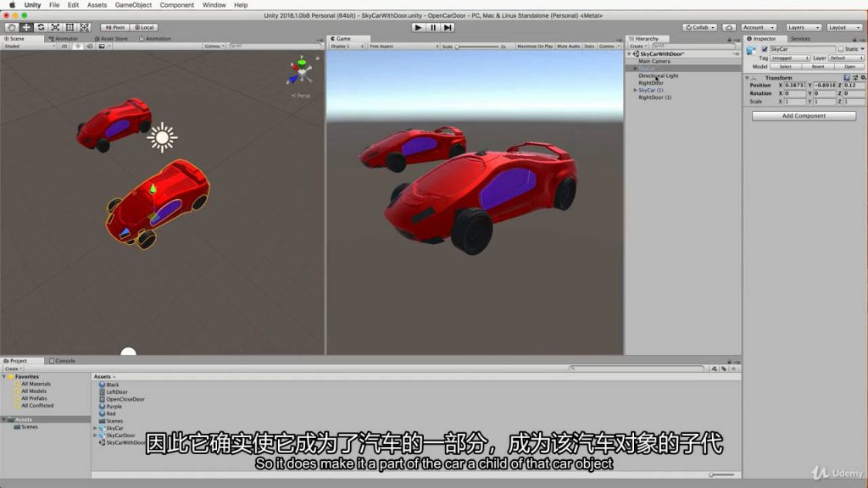Select the Rotate tool
Viewport: 868px width, 488px height.
(41, 27)
